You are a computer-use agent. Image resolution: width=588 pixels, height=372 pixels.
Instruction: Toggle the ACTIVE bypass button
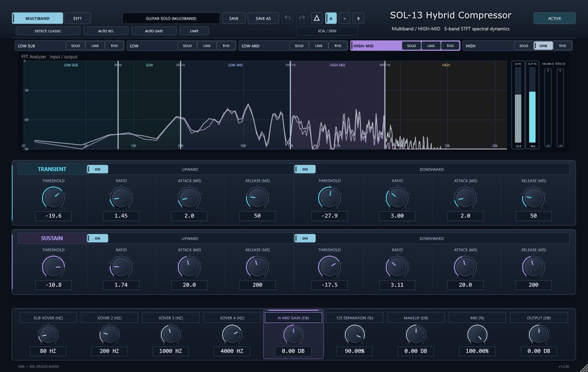coord(554,18)
